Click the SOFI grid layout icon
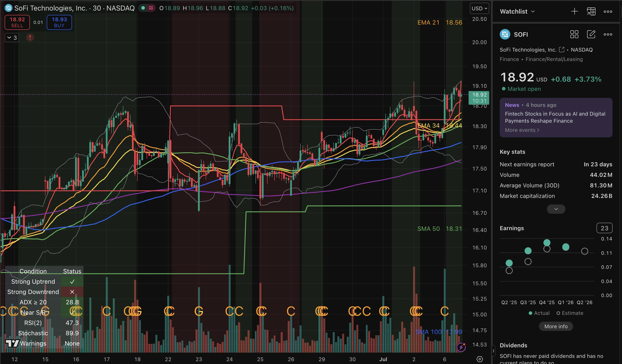The height and width of the screenshot is (364, 622). tap(574, 34)
